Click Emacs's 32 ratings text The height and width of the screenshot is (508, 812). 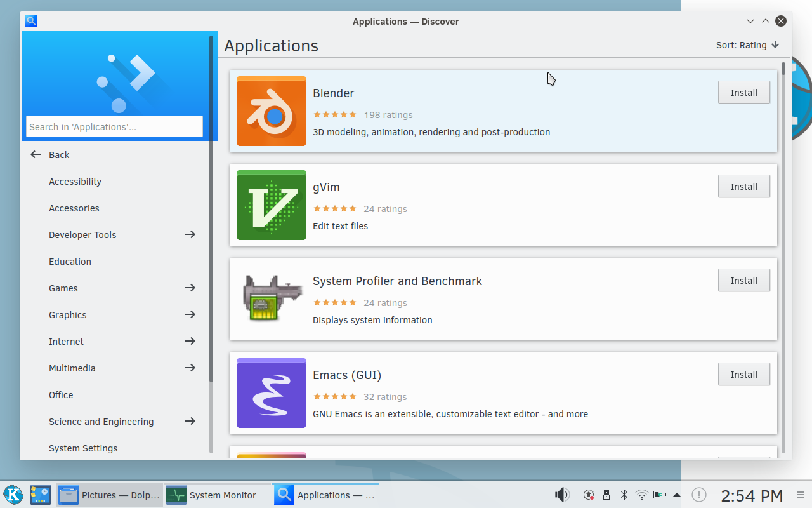[x=385, y=397]
